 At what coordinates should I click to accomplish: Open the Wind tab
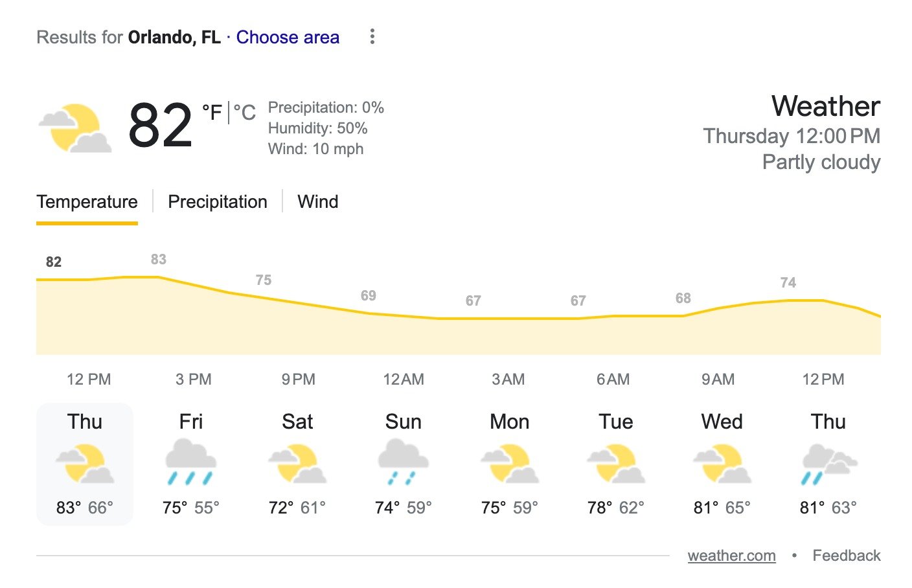click(x=317, y=201)
